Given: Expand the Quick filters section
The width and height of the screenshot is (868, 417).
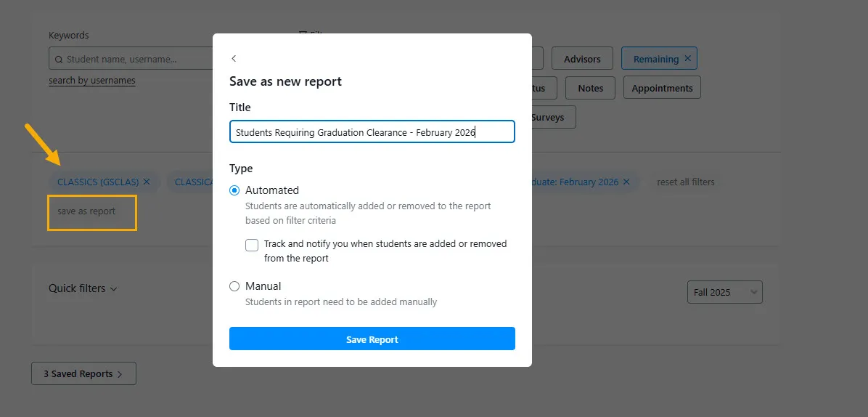Looking at the screenshot, I should (83, 288).
